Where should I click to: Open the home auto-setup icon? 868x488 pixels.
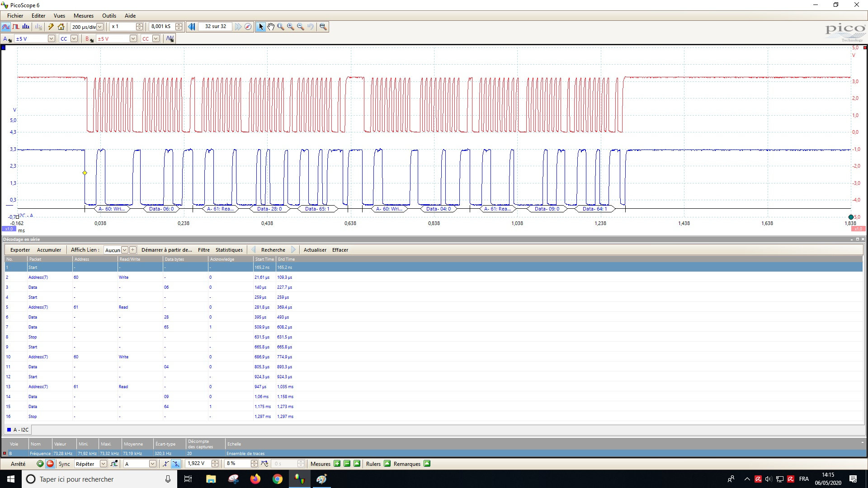61,27
